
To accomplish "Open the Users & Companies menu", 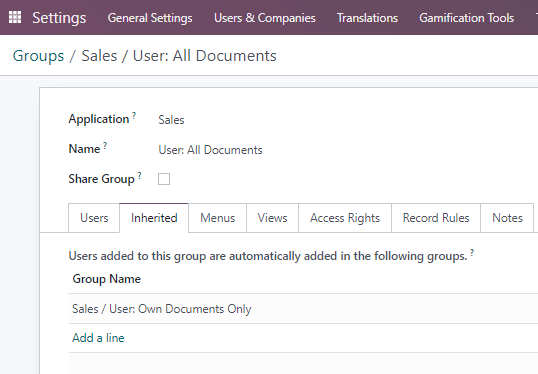I will pos(265,18).
